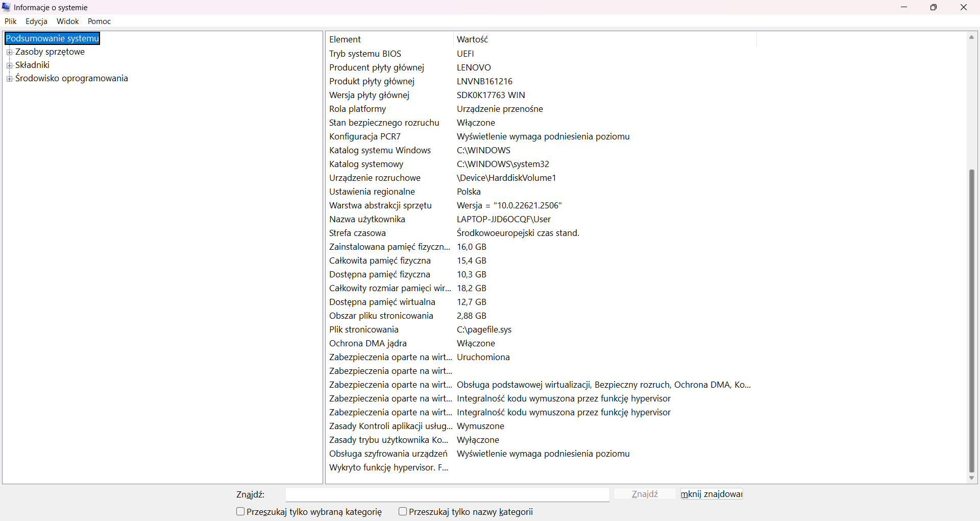Click the Wartość column header
Screen dimensions: 980x521
(605, 39)
